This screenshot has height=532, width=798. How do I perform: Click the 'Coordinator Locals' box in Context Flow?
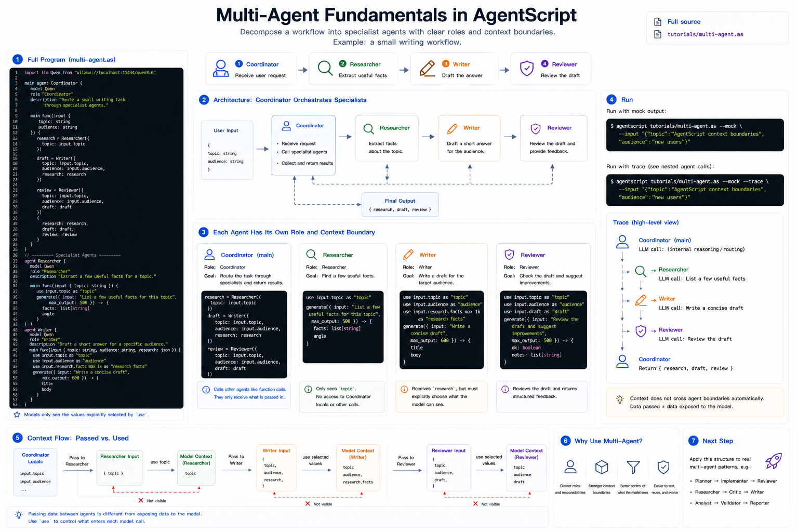coord(35,472)
